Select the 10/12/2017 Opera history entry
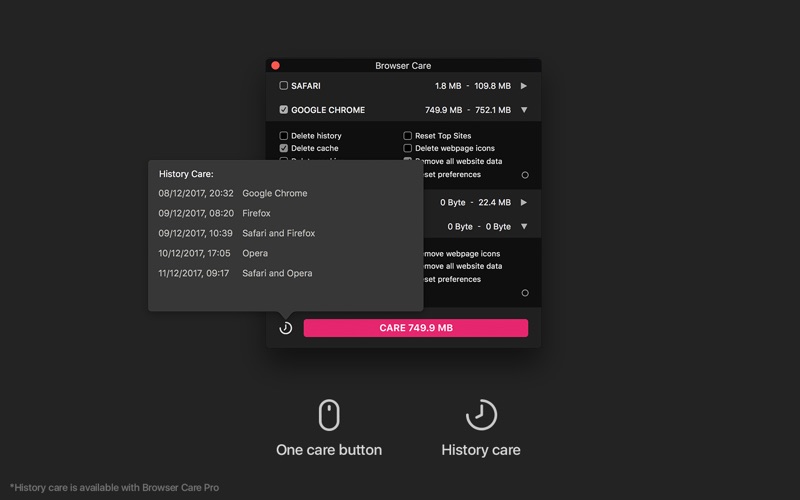This screenshot has width=800, height=500. pyautogui.click(x=213, y=253)
